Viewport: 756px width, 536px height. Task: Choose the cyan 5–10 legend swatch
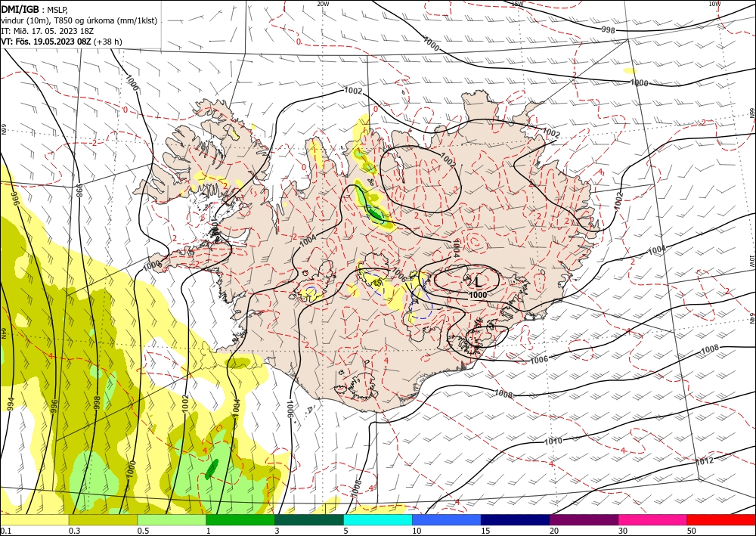(x=378, y=519)
